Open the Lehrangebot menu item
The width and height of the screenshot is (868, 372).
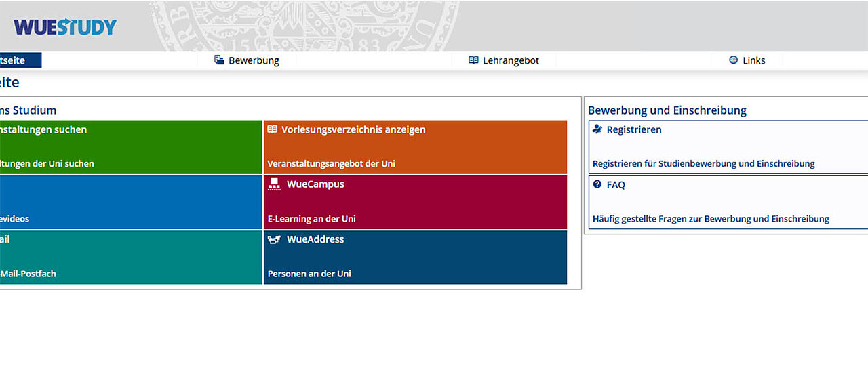tap(511, 60)
